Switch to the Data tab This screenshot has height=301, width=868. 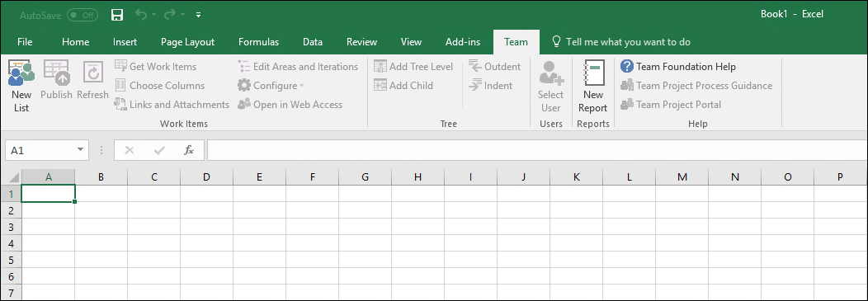(313, 42)
